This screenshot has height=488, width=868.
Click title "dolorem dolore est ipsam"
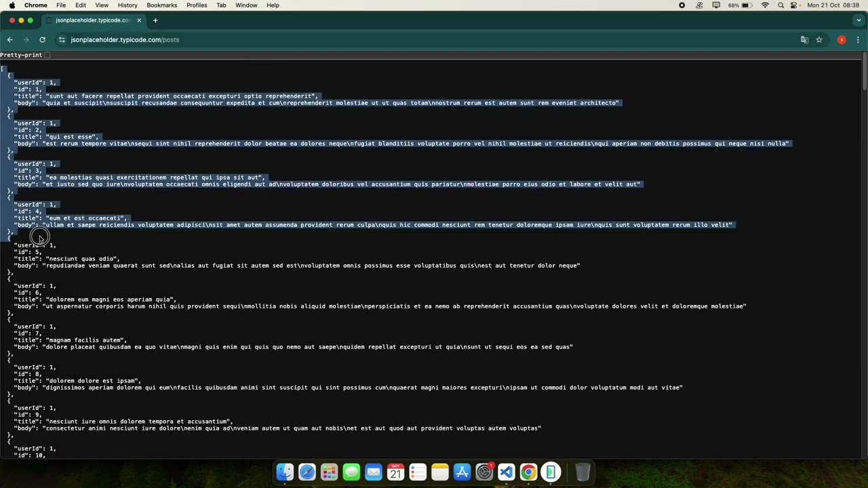coord(93,381)
